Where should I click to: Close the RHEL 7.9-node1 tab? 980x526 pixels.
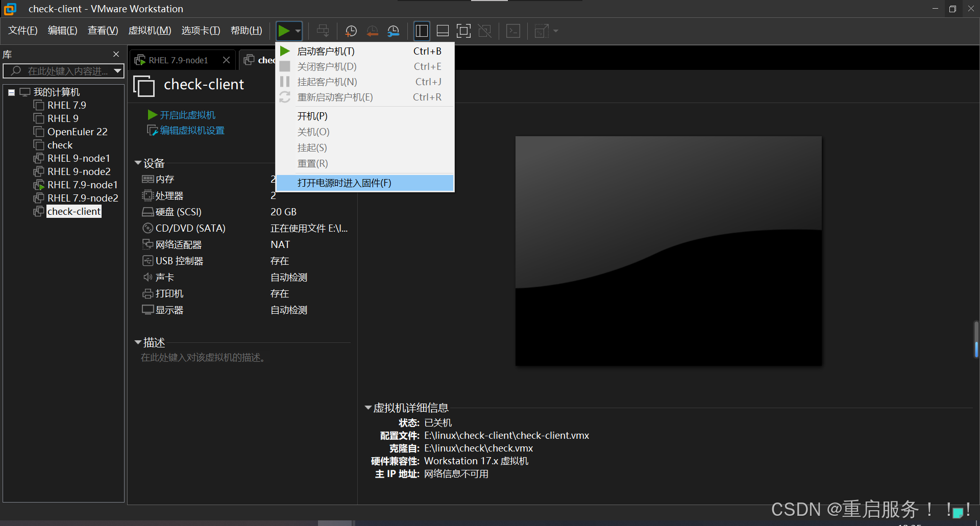[x=226, y=60]
